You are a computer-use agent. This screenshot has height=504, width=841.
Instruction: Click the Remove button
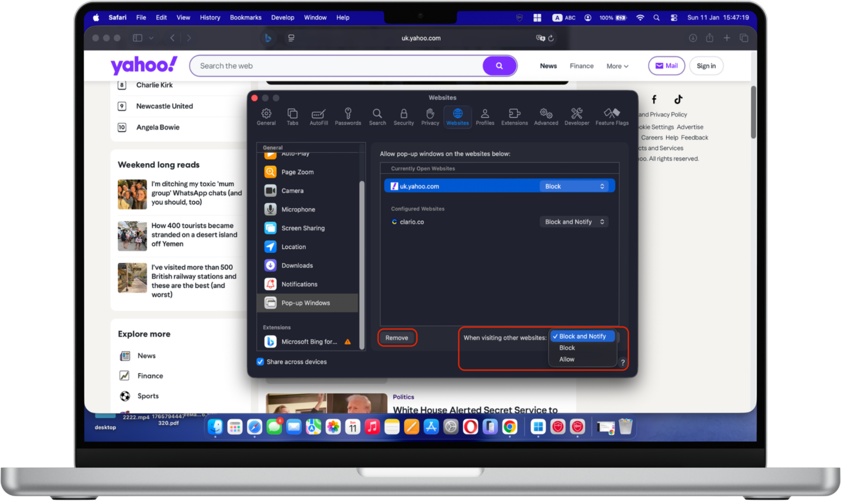tap(397, 338)
